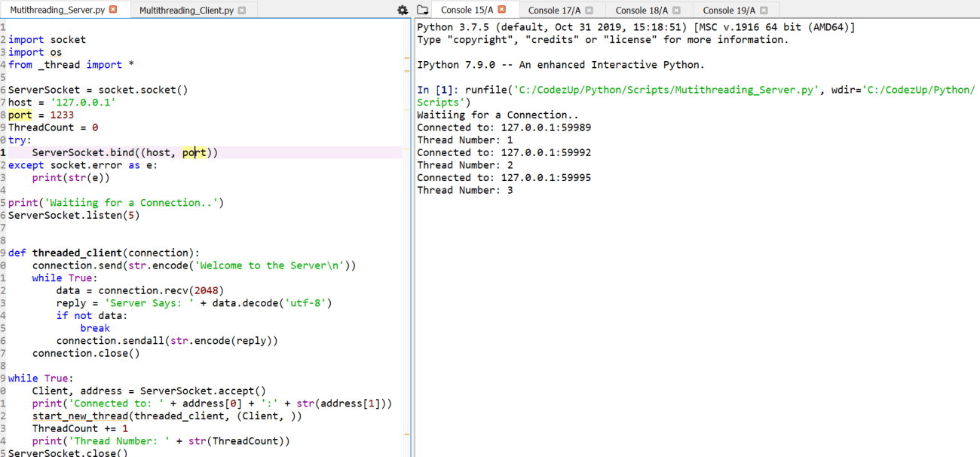Click 'Thread Number: 1' console output
The width and height of the screenshot is (980, 457).
[x=465, y=140]
